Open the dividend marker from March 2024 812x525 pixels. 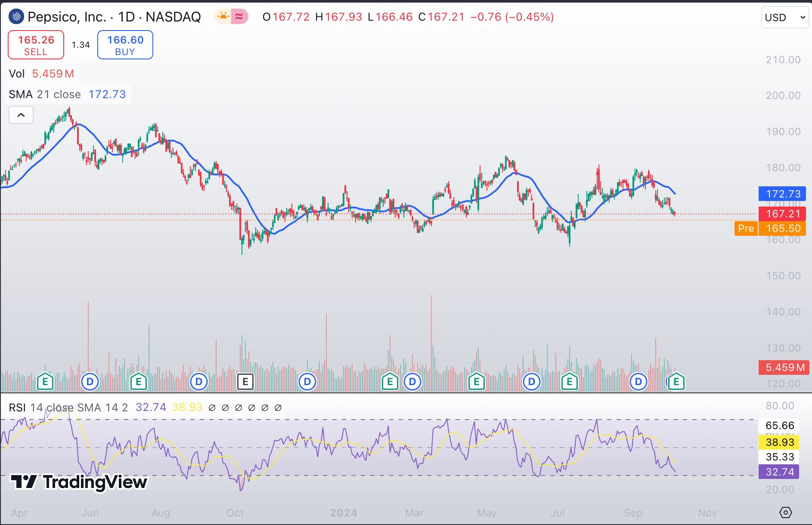pyautogui.click(x=412, y=382)
